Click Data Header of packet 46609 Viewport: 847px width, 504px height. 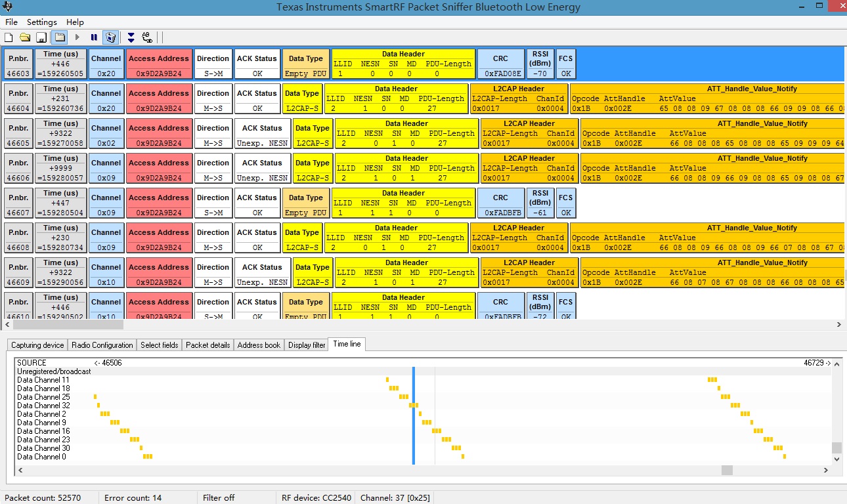(x=407, y=273)
